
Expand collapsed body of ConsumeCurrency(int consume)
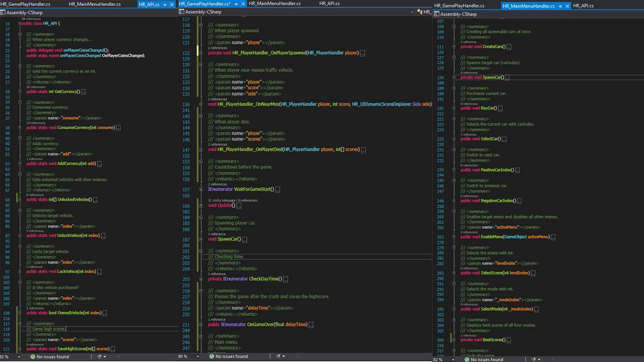pos(118,128)
